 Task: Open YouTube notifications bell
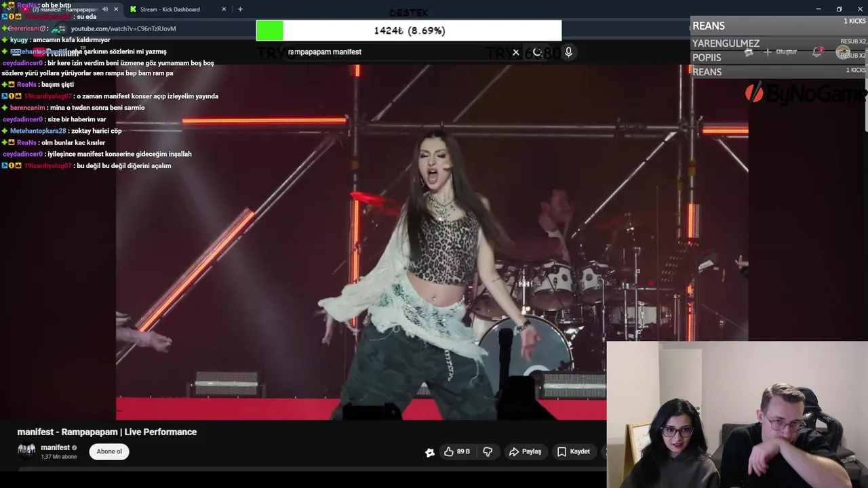click(x=818, y=52)
